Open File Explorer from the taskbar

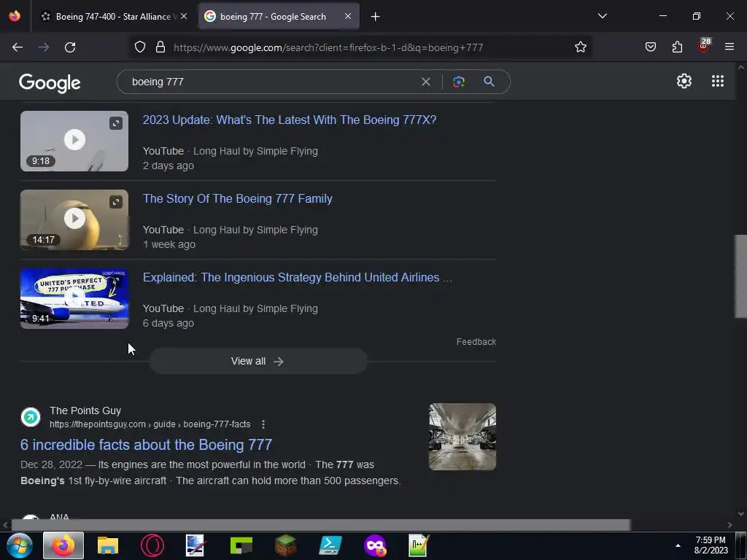pyautogui.click(x=108, y=545)
